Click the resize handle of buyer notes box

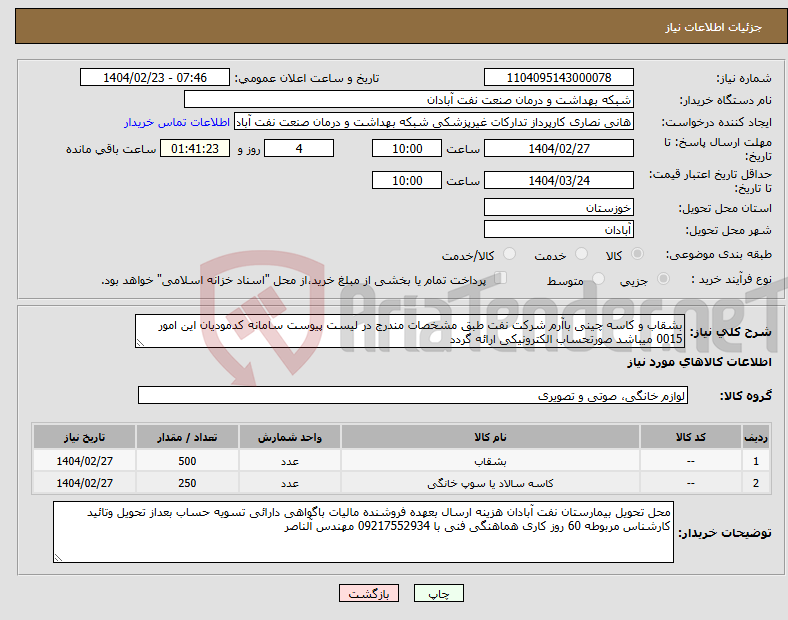[58, 557]
